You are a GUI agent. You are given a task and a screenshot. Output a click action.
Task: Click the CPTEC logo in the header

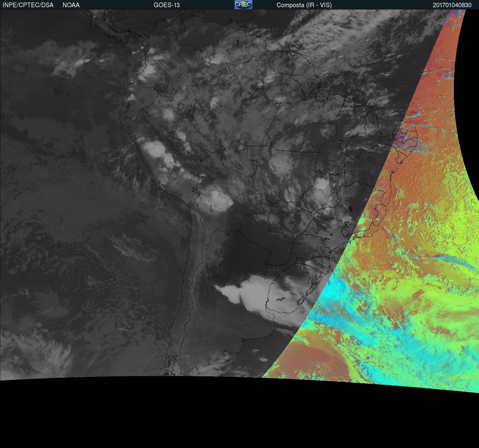tap(243, 5)
